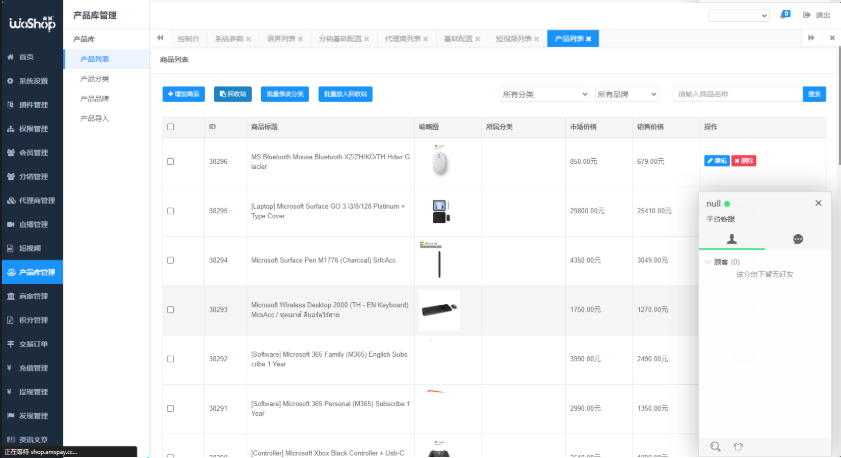Open 交易订单 orders icon in sidebar
Viewport: 841px width, 458px height.
(x=10, y=344)
